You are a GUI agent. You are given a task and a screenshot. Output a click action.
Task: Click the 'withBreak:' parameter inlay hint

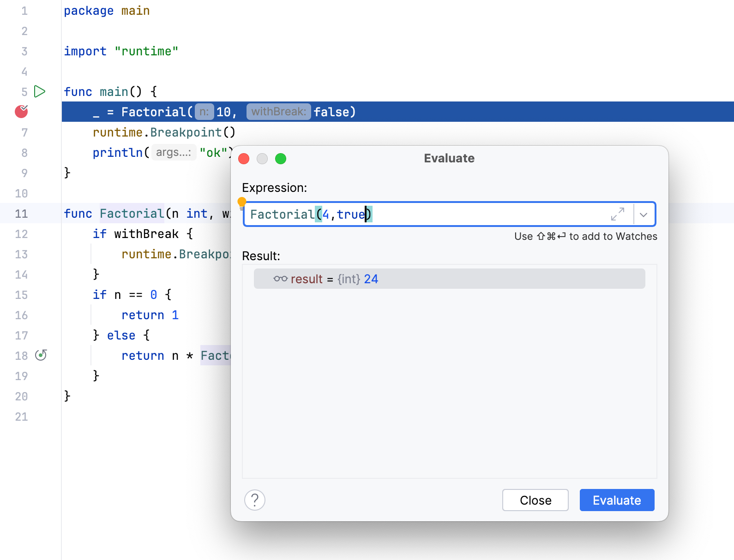(278, 112)
